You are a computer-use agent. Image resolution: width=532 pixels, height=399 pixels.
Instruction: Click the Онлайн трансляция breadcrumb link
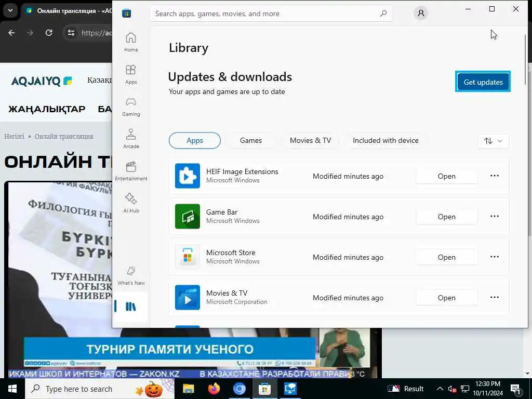click(64, 137)
